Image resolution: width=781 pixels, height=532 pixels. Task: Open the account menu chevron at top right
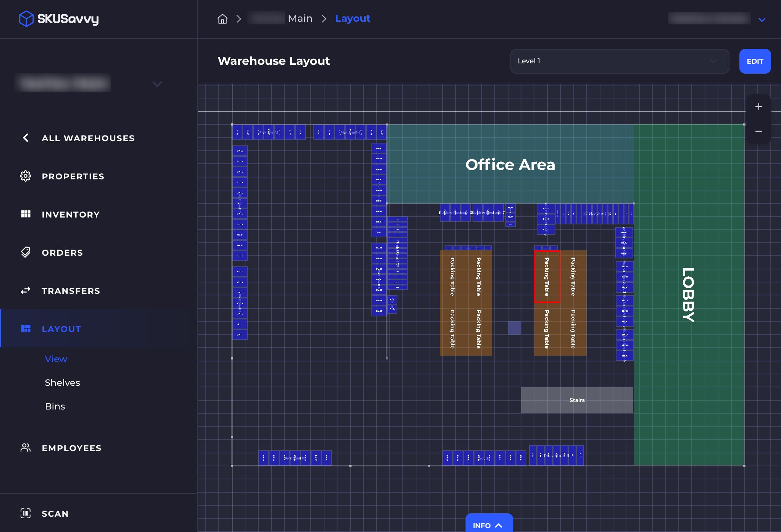click(762, 20)
